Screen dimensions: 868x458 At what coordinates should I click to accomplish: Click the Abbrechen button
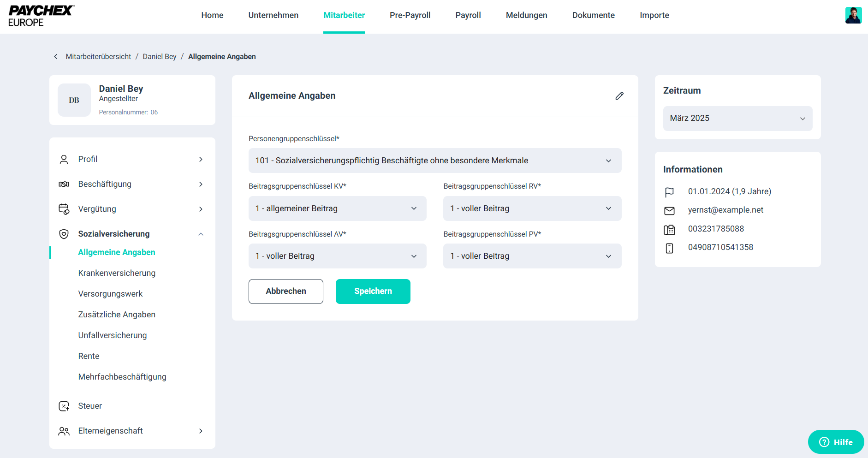coord(285,291)
